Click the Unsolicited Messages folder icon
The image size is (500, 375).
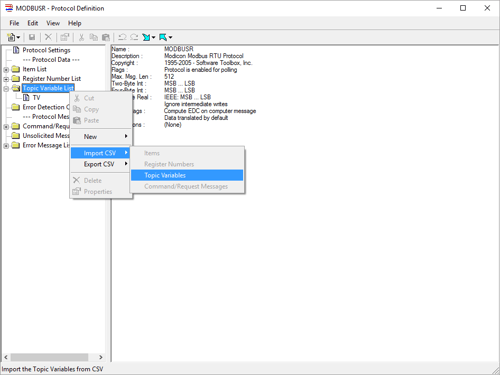point(16,135)
